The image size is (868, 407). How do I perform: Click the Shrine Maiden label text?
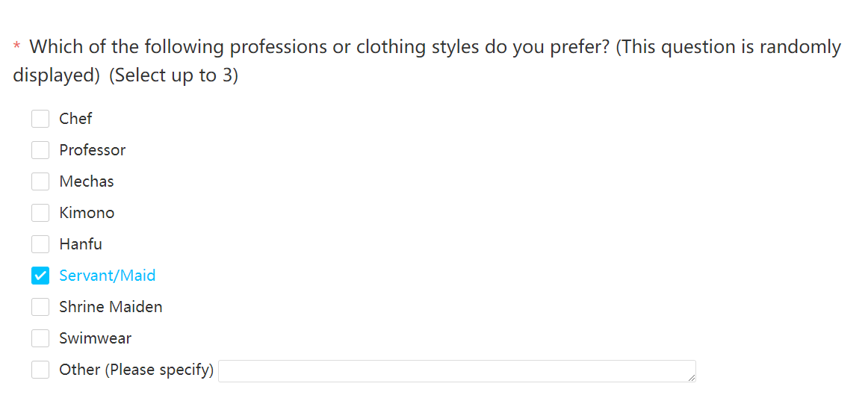(111, 307)
